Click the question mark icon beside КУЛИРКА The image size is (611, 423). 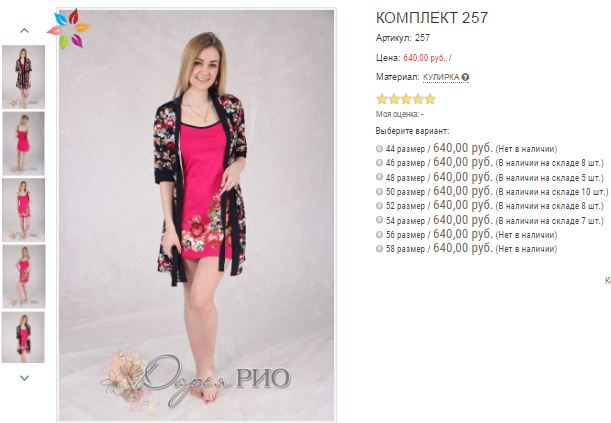tap(465, 78)
